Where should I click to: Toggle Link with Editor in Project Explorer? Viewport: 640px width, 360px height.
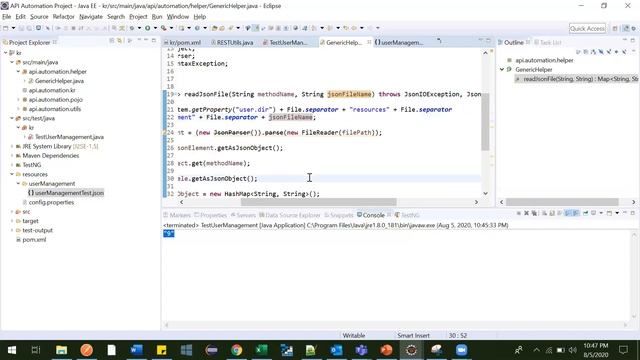tap(120, 41)
